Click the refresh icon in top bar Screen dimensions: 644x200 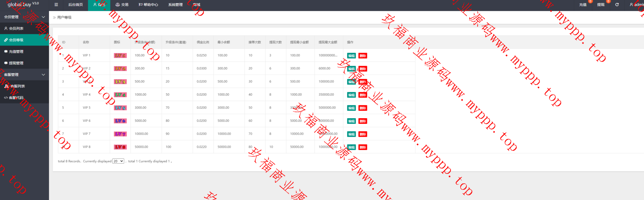pyautogui.click(x=617, y=5)
